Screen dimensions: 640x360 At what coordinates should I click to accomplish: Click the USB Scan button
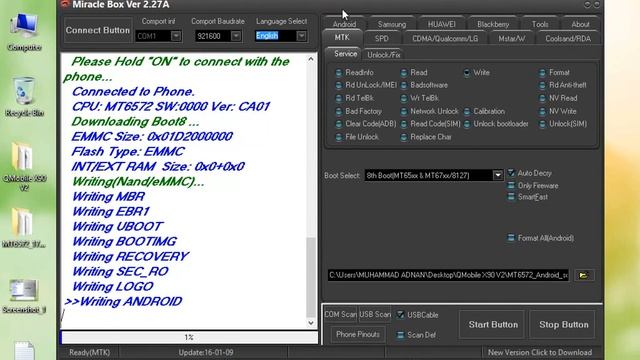375,314
